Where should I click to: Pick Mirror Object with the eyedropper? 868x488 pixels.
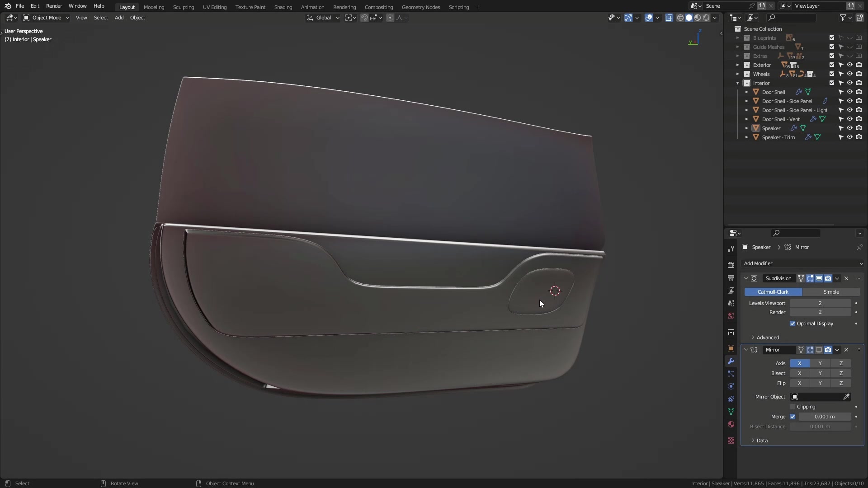tap(846, 397)
